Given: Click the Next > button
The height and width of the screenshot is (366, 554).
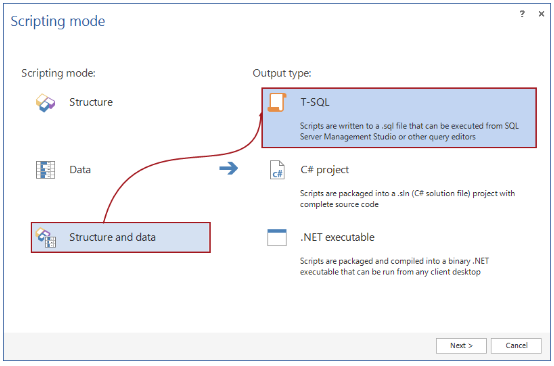Looking at the screenshot, I should pos(461,346).
